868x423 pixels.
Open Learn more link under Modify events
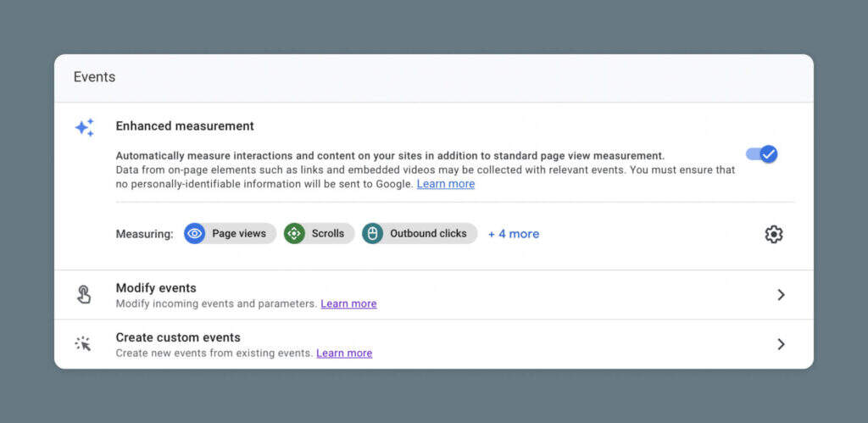click(348, 303)
